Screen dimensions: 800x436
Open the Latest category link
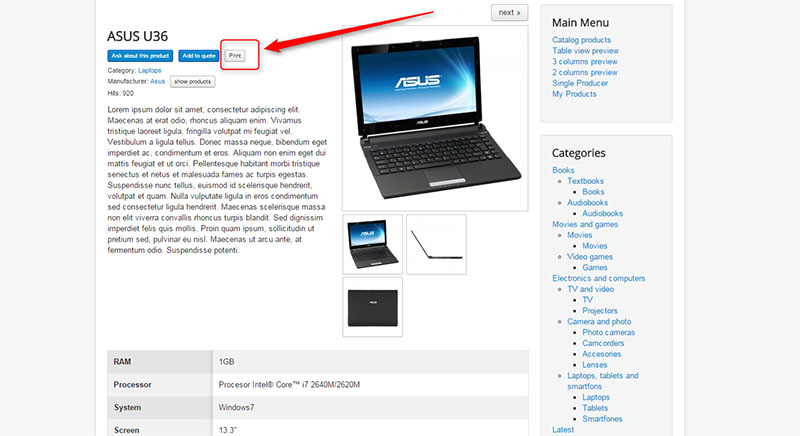563,430
